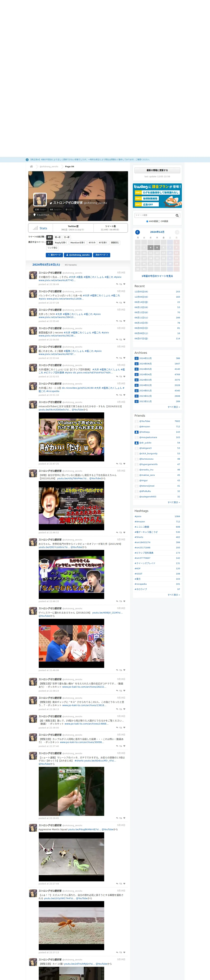Screen dimensions: 210x980
Task: Go to the home icon in breadcrumb
Action: [31, 166]
